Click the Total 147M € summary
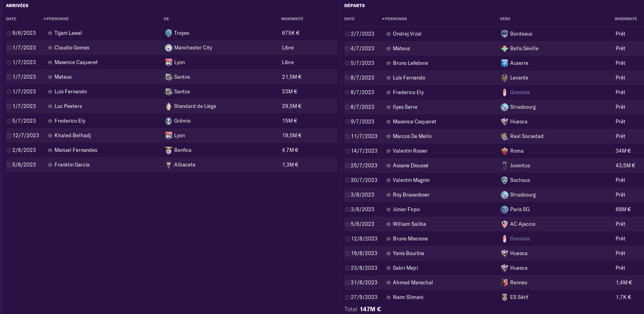Viewport: 644px width, 314px height. coord(362,309)
